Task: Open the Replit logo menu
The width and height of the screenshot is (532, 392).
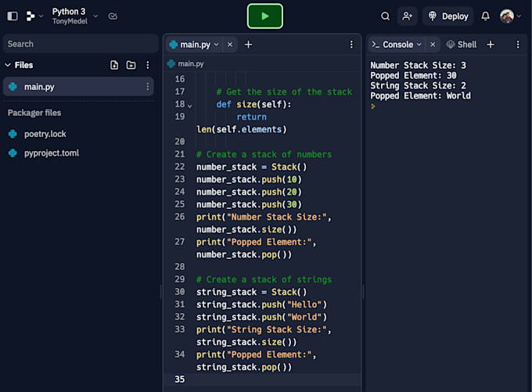Action: click(31, 16)
